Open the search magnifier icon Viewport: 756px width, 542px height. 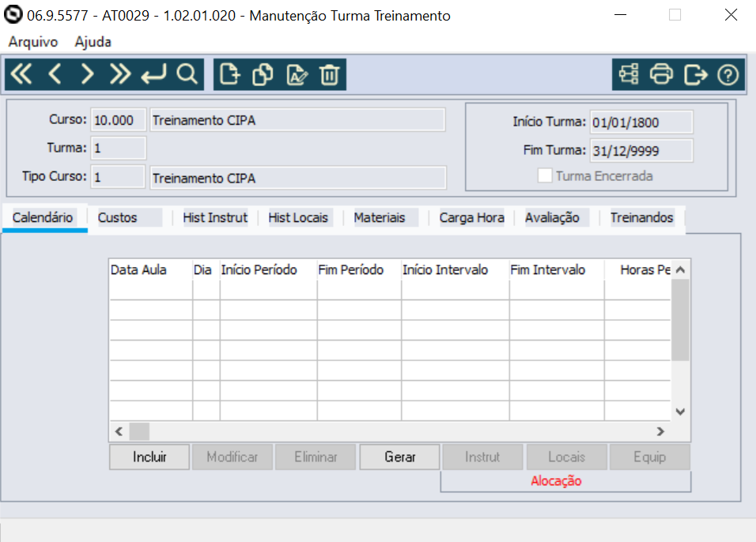point(185,73)
